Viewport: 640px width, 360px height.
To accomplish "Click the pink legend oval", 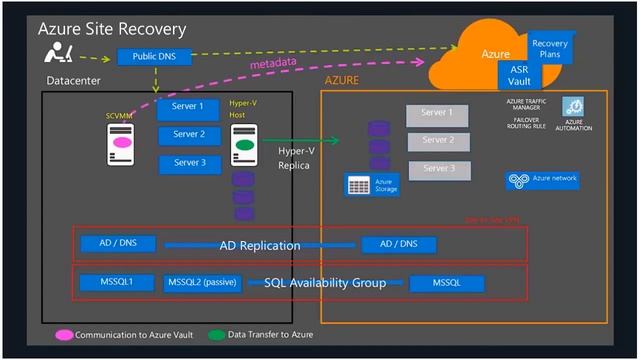I will coord(64,335).
